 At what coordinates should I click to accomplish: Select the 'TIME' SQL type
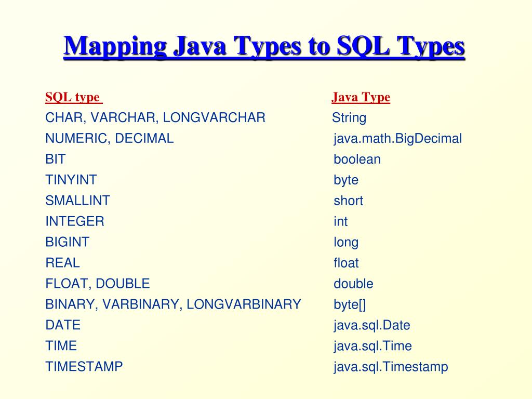(x=61, y=345)
